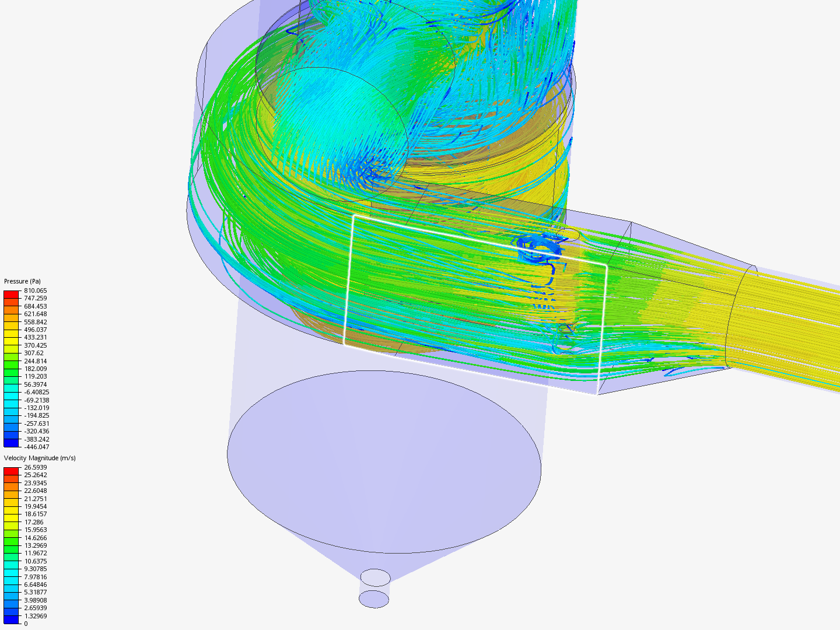
Task: Click the 370.425 pressure legend value
Action: point(36,345)
